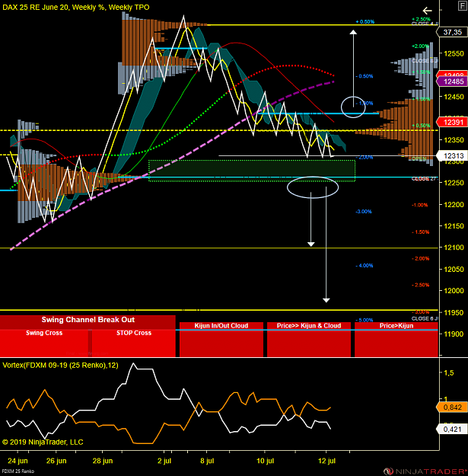This screenshot has width=468, height=476.
Task: Click the red 12391 price marker
Action: coord(452,122)
